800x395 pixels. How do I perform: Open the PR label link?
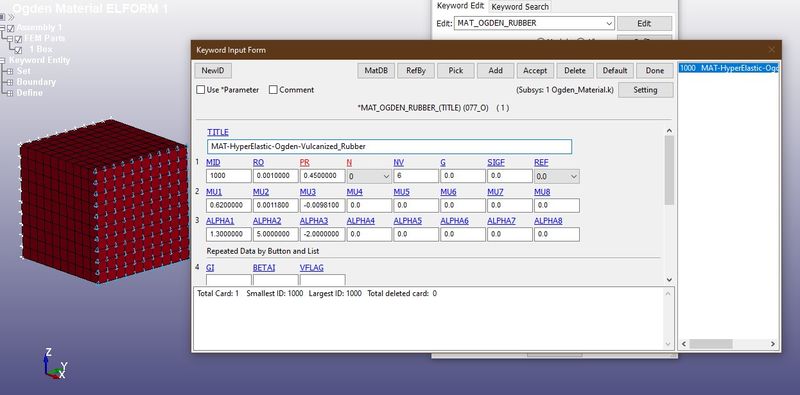(305, 162)
